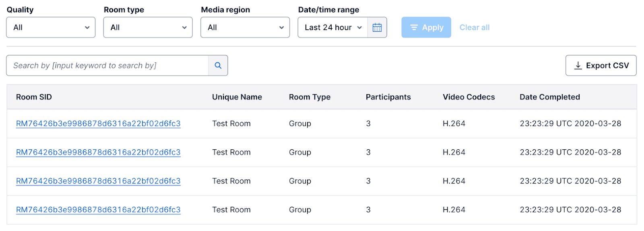
Task: Click the Unique Name column header
Action: (237, 97)
